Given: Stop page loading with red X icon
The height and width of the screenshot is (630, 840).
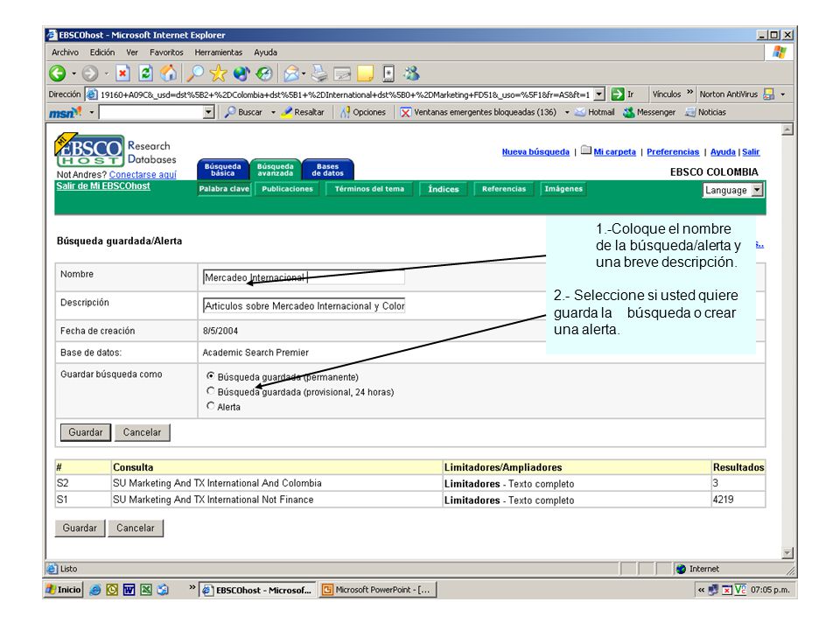Looking at the screenshot, I should [122, 73].
